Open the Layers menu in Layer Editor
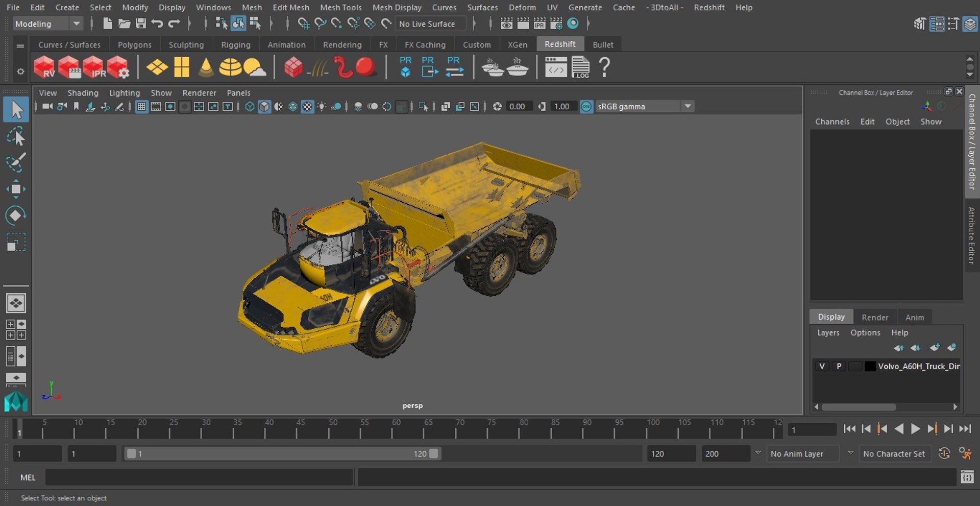The image size is (980, 506). pyautogui.click(x=828, y=332)
